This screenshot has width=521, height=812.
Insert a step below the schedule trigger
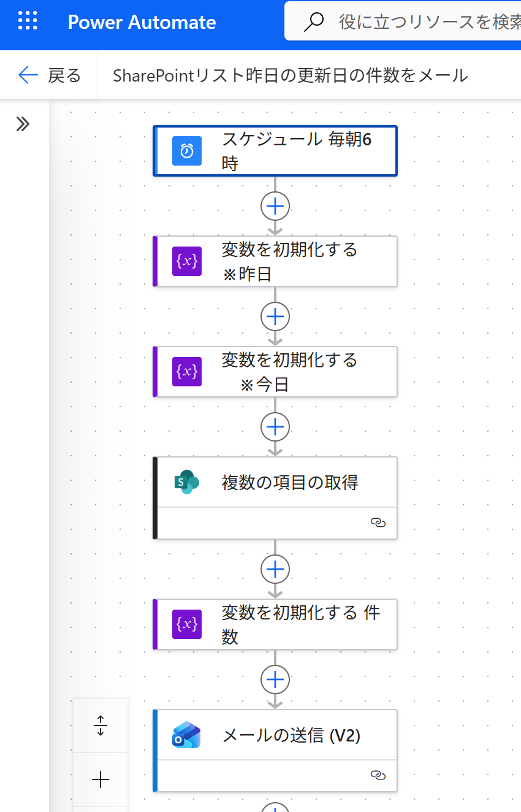(x=275, y=206)
